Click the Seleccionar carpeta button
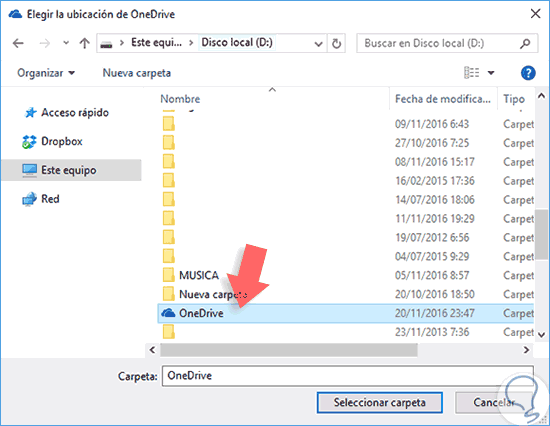550x426 pixels. pos(380,402)
